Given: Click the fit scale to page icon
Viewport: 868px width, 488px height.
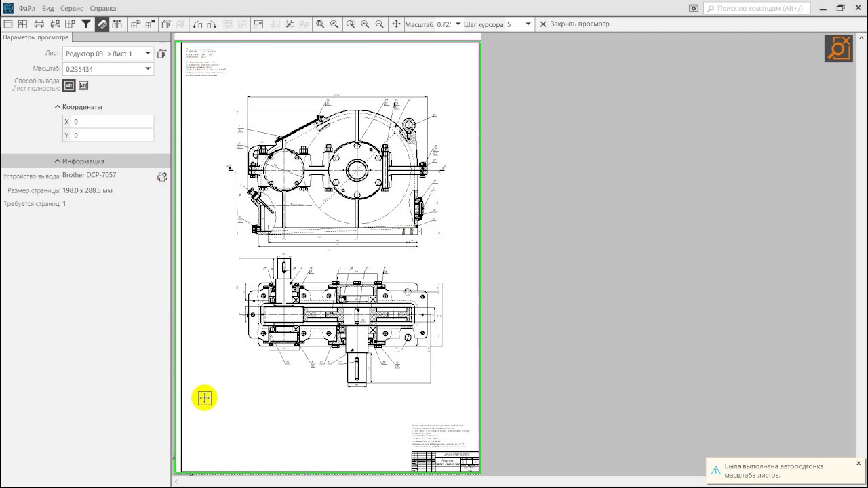Looking at the screenshot, I should click(258, 24).
